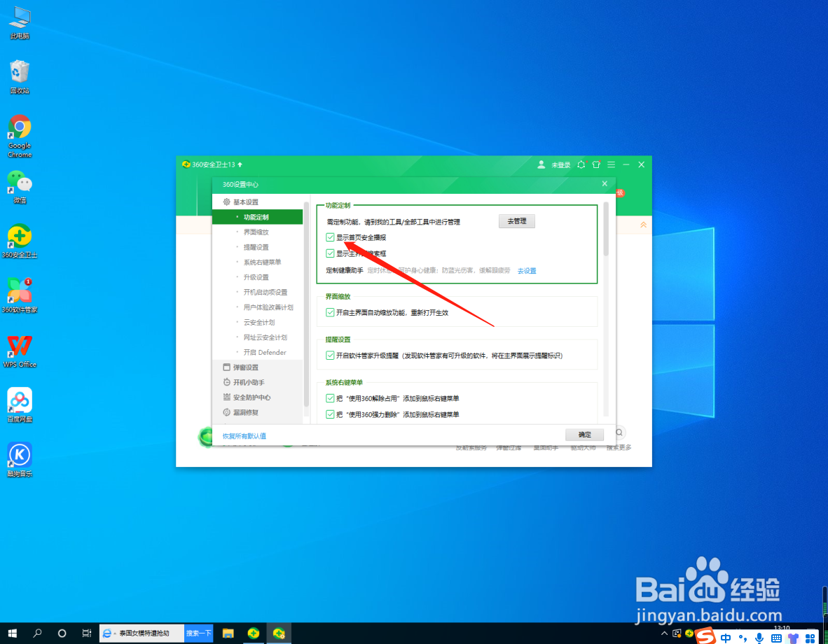Image resolution: width=828 pixels, height=644 pixels.
Task: Click the settings content vertical scrollbar
Action: click(606, 230)
